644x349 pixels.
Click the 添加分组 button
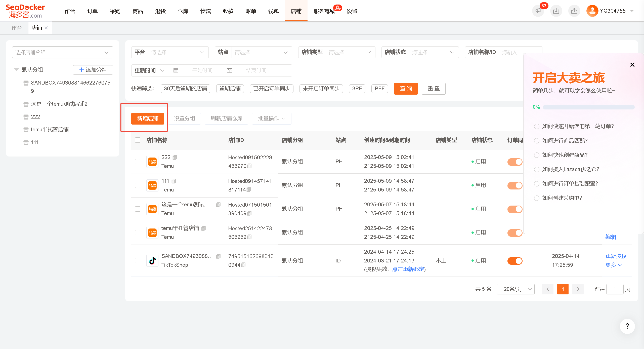pyautogui.click(x=93, y=70)
